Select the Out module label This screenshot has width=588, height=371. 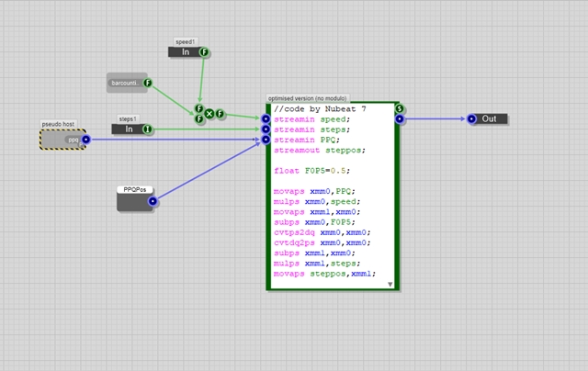[x=489, y=118]
